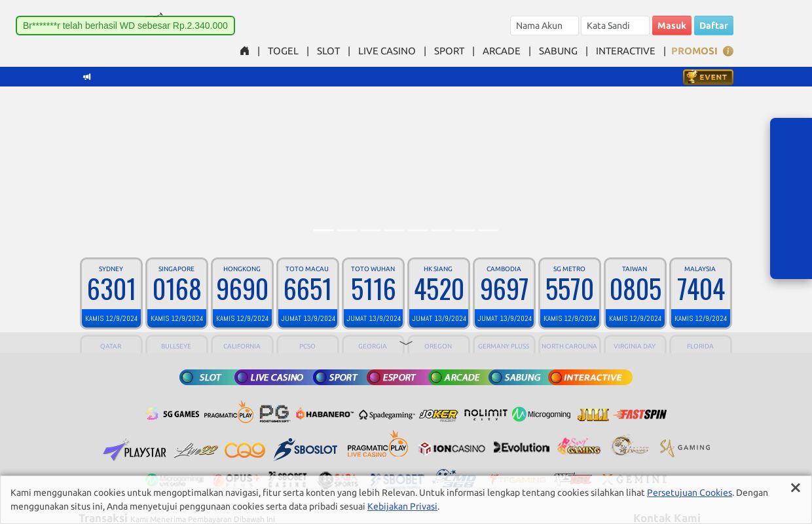Open the TOGEL menu
This screenshot has width=812, height=524.
coord(283,51)
